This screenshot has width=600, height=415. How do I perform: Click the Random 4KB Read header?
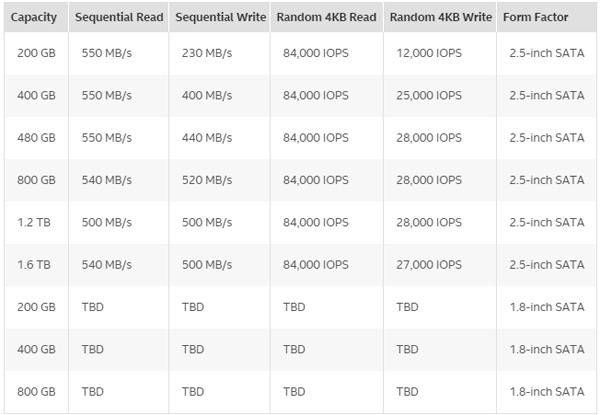point(326,18)
